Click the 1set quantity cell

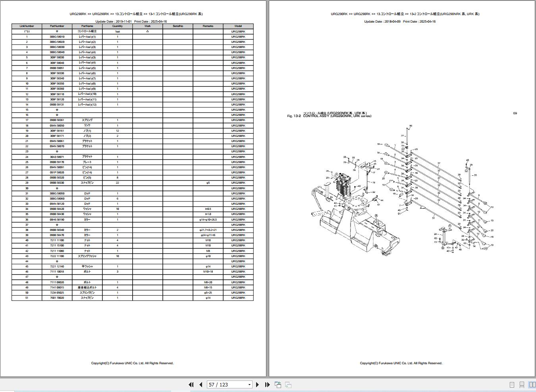[118, 31]
